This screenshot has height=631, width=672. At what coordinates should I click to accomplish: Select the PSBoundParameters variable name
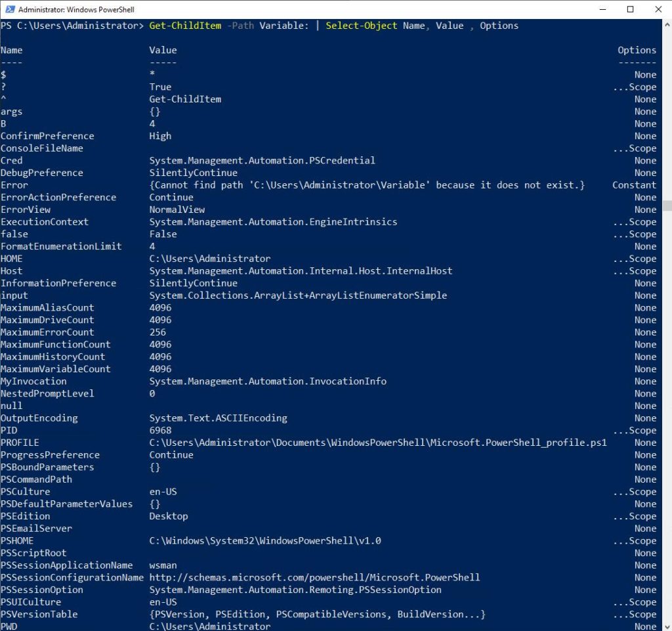coord(47,468)
